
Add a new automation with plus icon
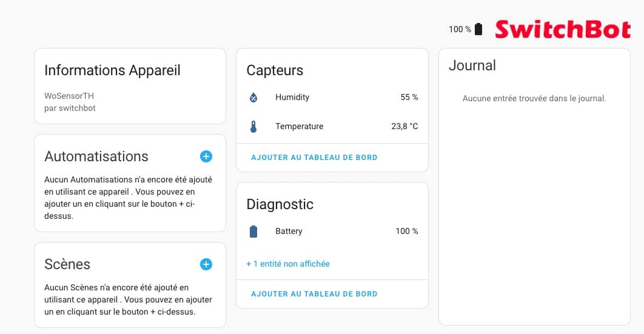[206, 156]
